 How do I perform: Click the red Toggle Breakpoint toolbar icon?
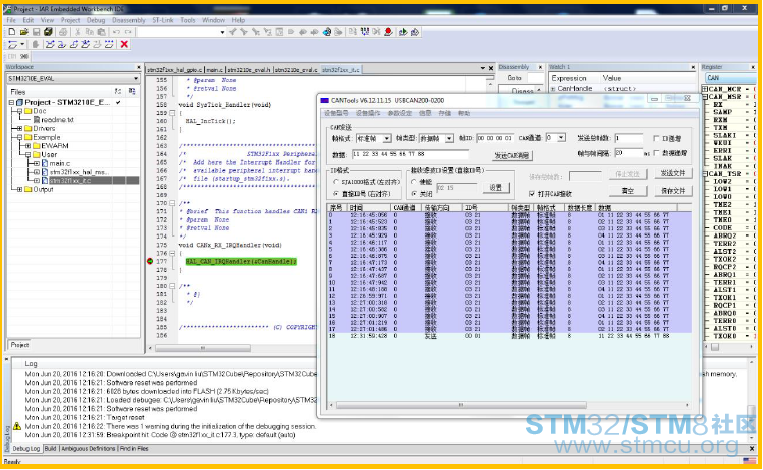point(388,32)
